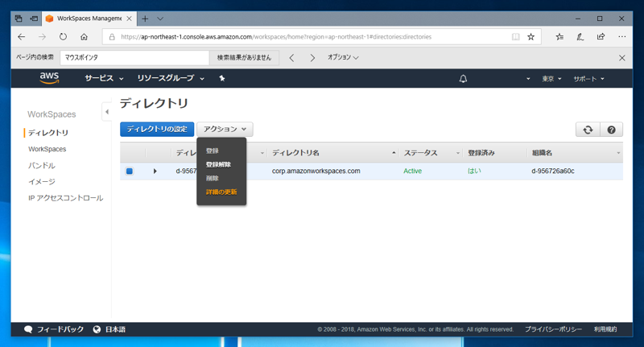Click the find-on-page search field

[x=134, y=57]
